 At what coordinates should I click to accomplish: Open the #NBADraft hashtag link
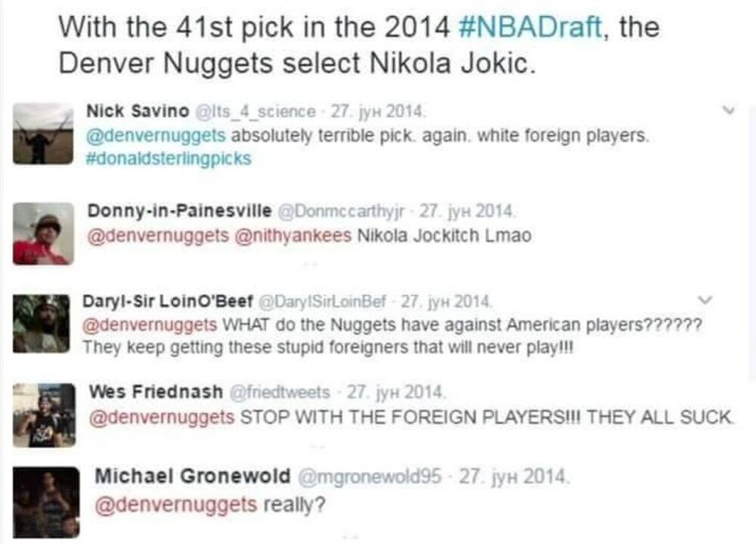(530, 27)
